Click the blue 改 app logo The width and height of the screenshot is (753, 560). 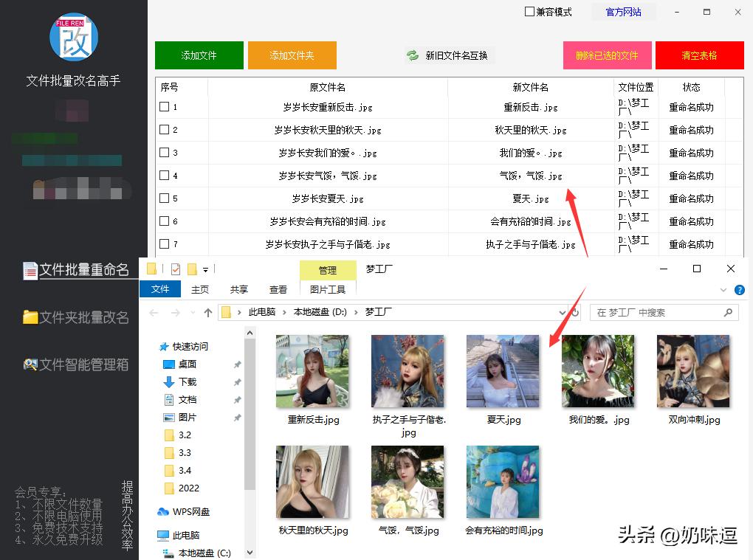74,38
